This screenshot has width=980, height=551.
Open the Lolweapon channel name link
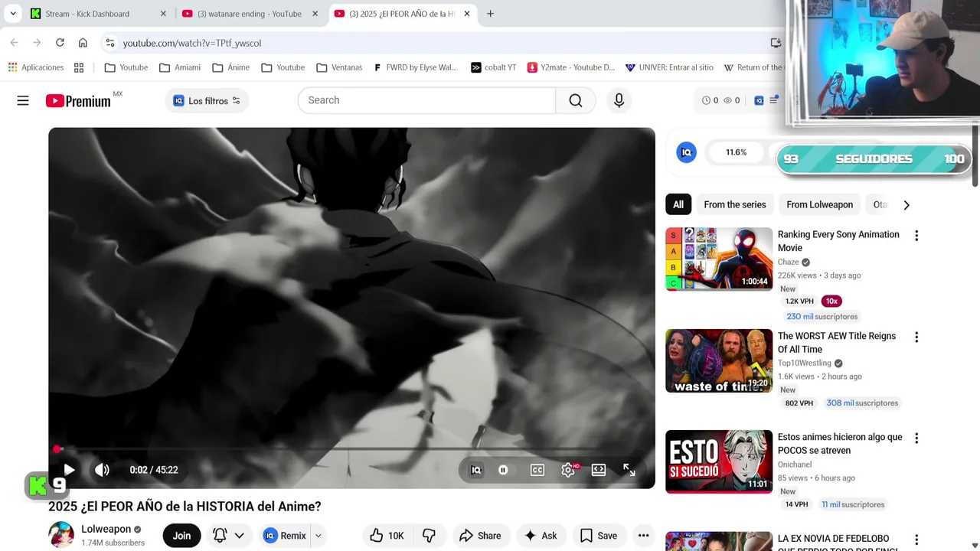pyautogui.click(x=106, y=529)
